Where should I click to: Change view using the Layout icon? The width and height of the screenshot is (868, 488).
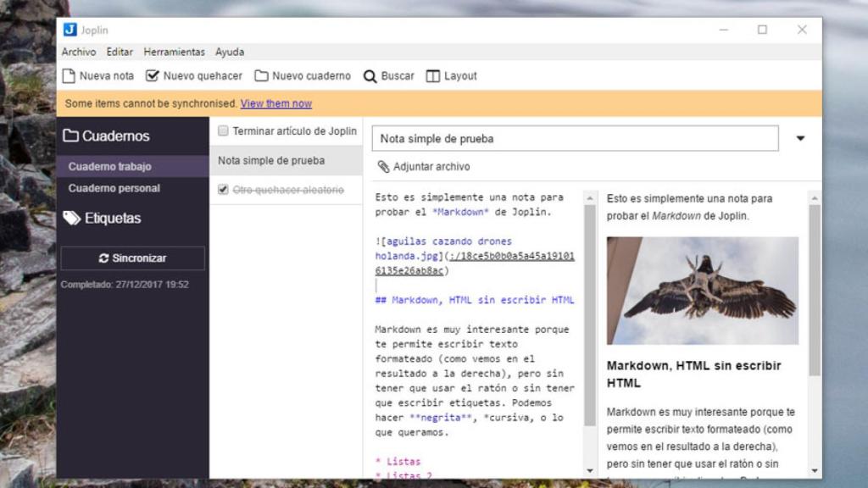coord(434,75)
